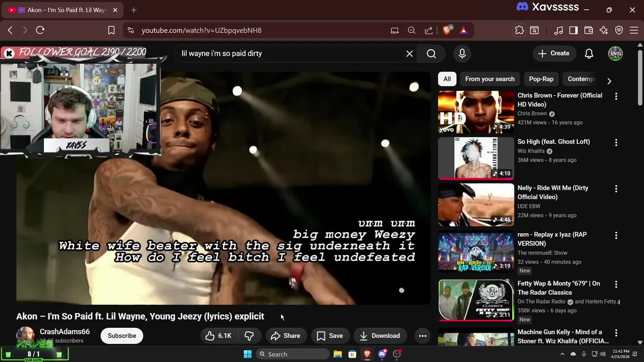Open Machine Gun Kelly - Mind of a Stoner
The width and height of the screenshot is (644, 362).
[x=563, y=336]
